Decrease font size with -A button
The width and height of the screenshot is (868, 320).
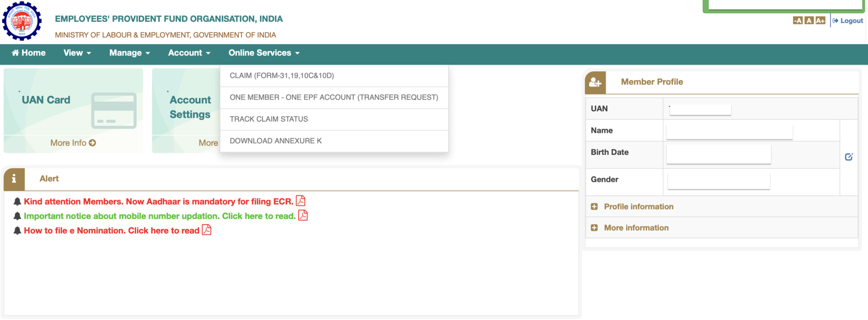[x=797, y=21]
